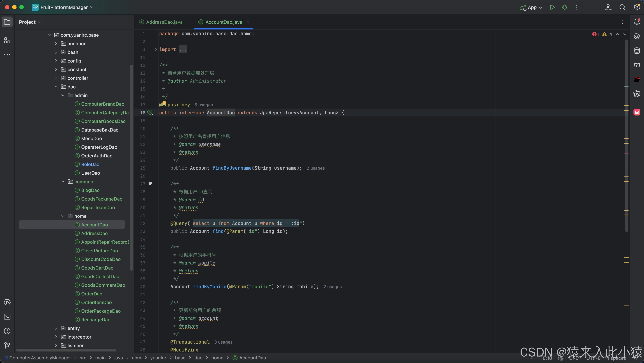644x363 pixels.
Task: Open Search Everywhere magnifier
Action: pyautogui.click(x=622, y=7)
